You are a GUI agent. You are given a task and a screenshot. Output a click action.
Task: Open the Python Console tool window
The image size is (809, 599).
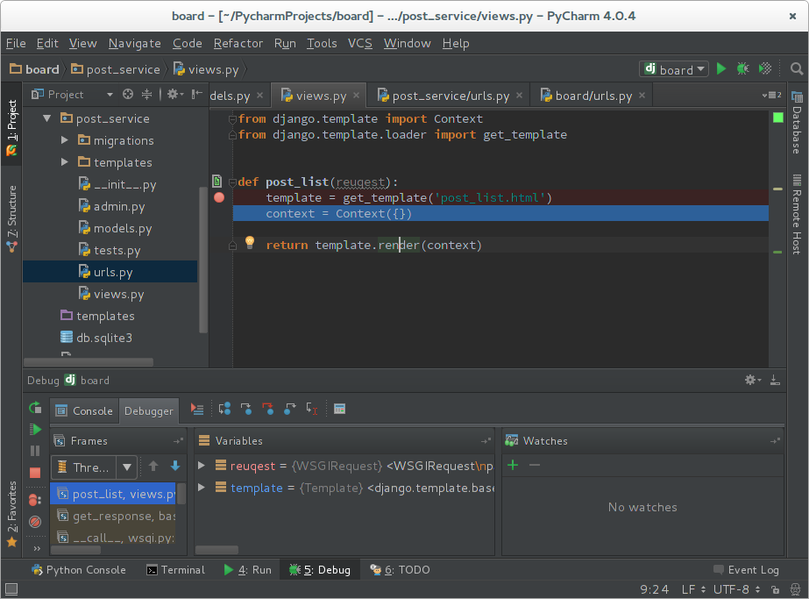[x=78, y=570]
